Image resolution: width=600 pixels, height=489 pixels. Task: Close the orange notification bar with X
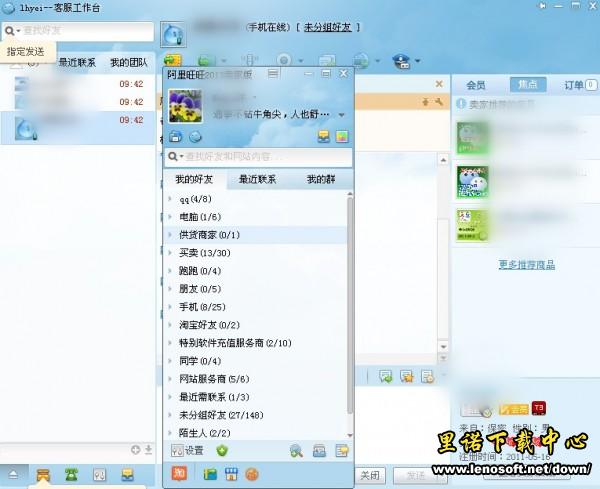pos(439,84)
